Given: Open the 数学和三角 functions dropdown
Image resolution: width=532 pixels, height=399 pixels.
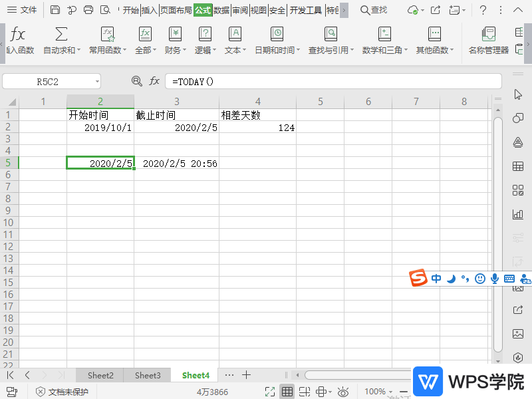Looking at the screenshot, I should point(385,41).
